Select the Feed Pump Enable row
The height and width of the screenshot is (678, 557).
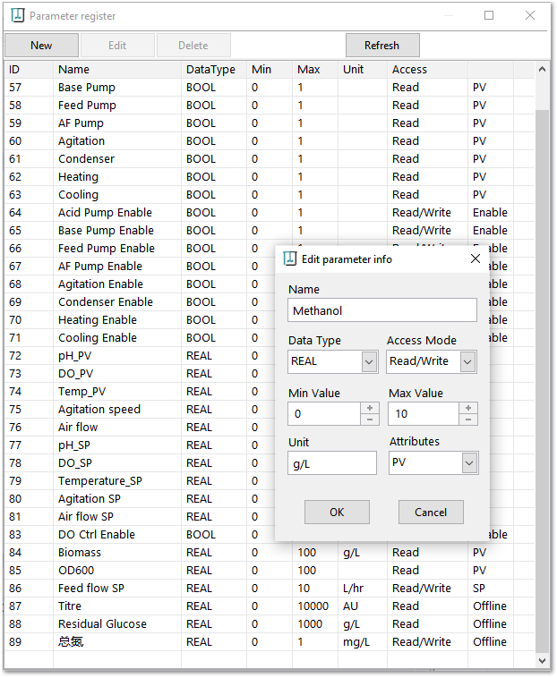pyautogui.click(x=140, y=248)
